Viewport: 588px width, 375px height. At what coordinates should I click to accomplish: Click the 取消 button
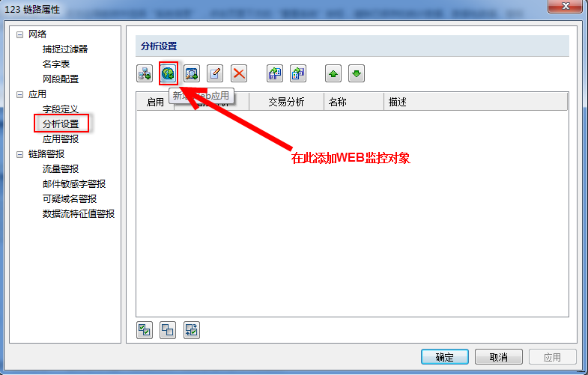click(x=499, y=356)
